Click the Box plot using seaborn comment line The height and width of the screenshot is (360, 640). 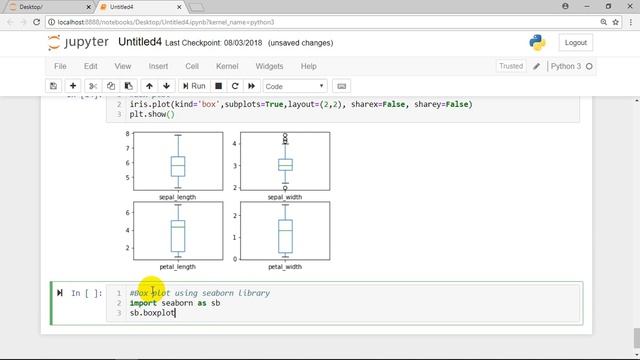tap(200, 293)
